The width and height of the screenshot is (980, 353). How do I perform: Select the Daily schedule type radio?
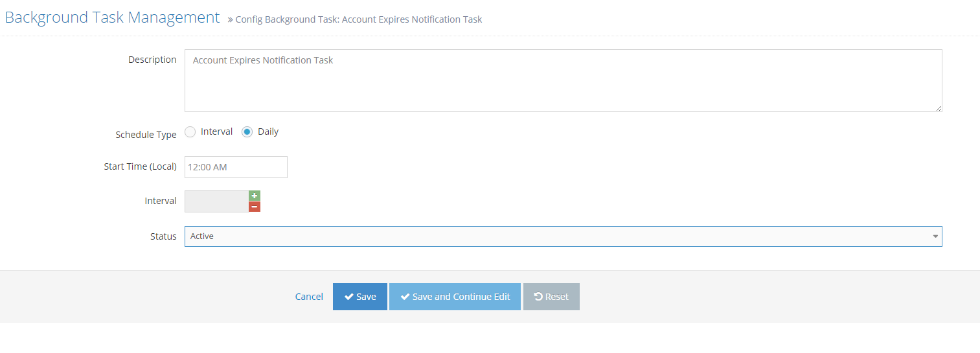click(x=247, y=131)
